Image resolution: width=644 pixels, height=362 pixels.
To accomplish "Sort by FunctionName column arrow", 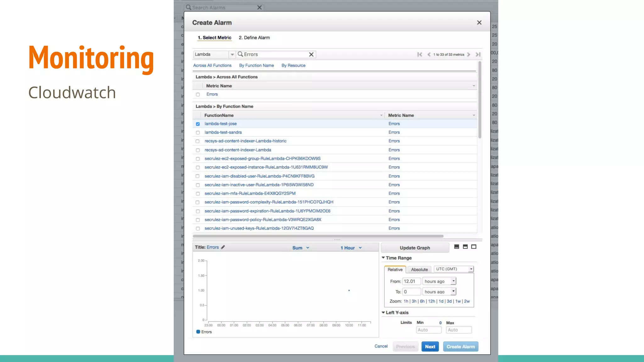I will click(381, 115).
